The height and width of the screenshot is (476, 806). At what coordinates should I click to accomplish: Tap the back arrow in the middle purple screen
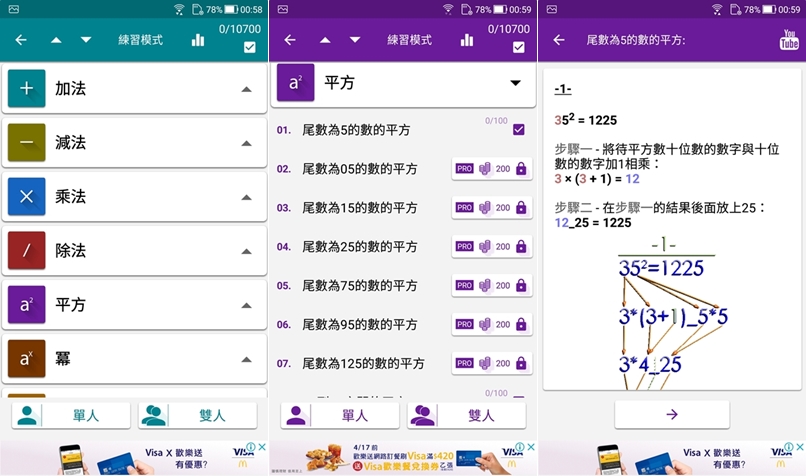pos(290,40)
